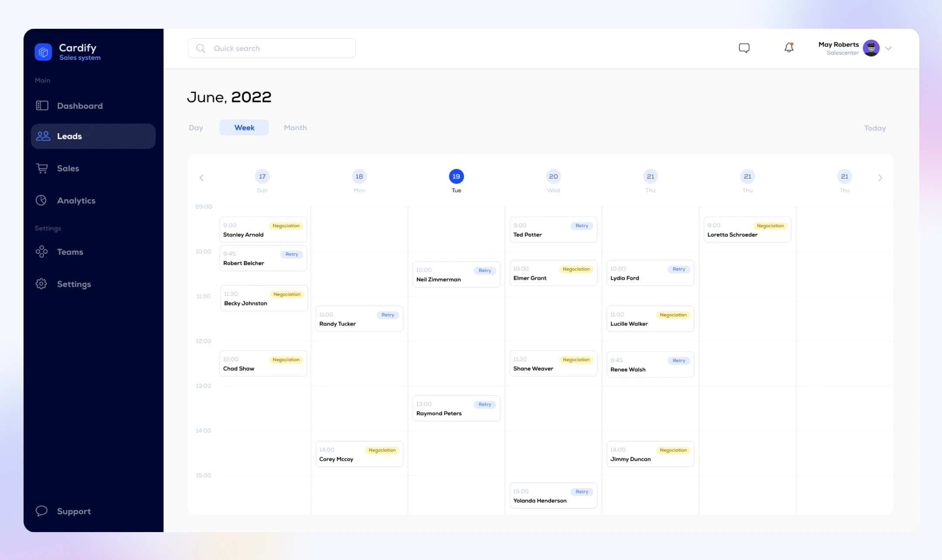Click the Settings gear icon in sidebar
Screen dimensions: 942x560
[42, 283]
